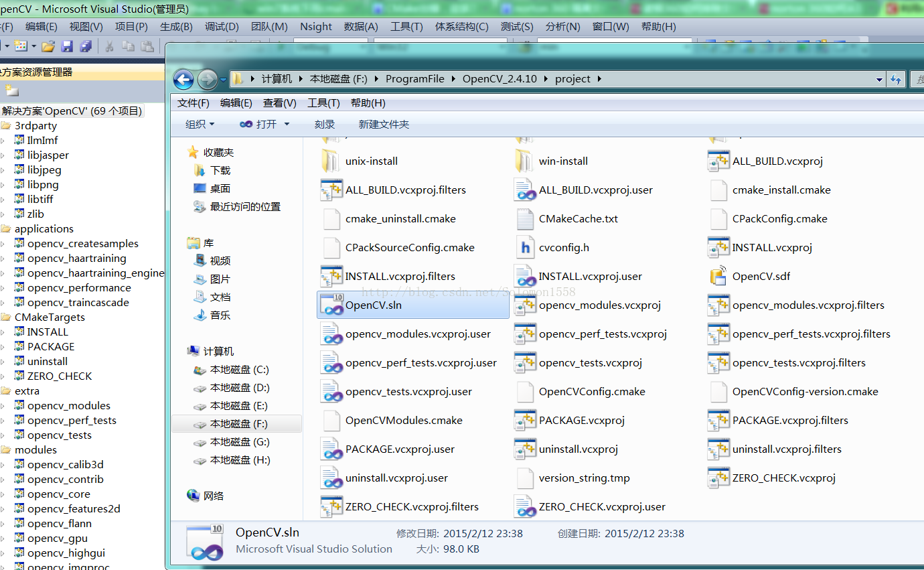The image size is (924, 570).
Task: Select 下载 downloads in favorites
Action: coord(212,171)
